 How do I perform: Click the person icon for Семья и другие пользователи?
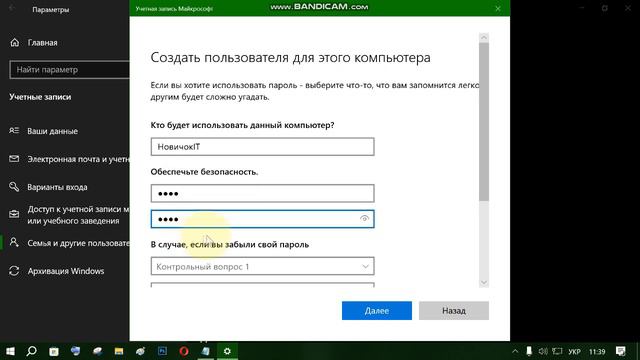click(14, 242)
